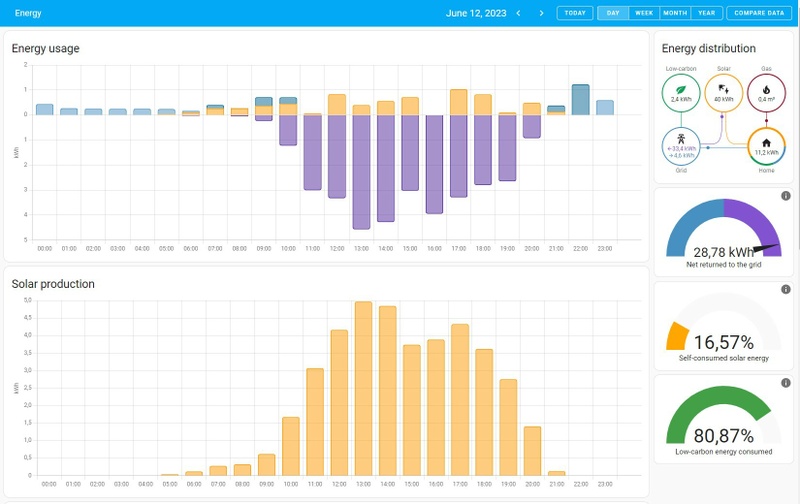Screen dimensions: 800x504
Task: Open info icon on net returned gauge
Action: pos(786,196)
